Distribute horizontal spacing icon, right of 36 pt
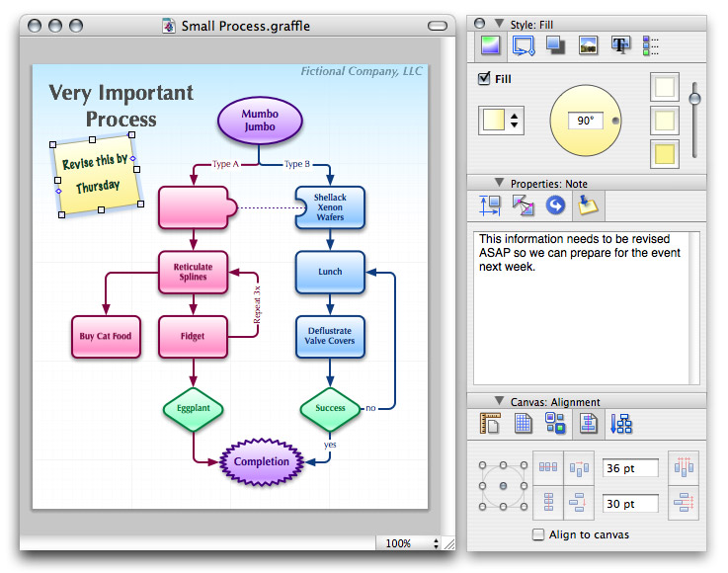Image resolution: width=728 pixels, height=573 pixels. click(684, 467)
